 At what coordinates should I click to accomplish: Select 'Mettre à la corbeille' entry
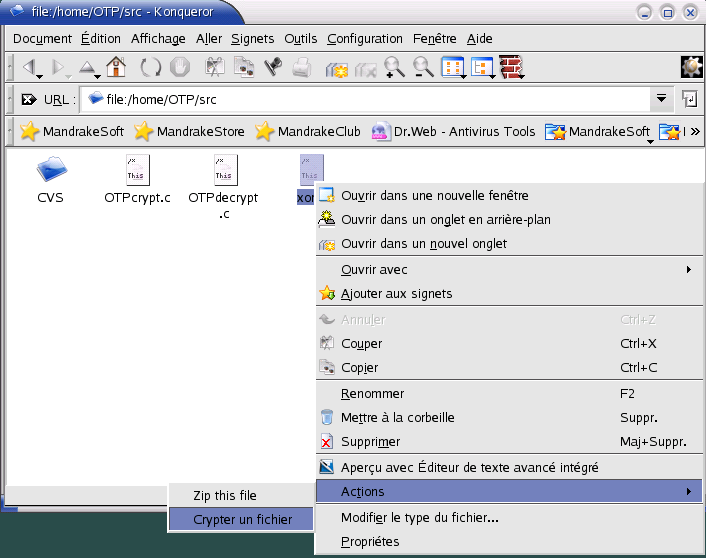pos(399,417)
